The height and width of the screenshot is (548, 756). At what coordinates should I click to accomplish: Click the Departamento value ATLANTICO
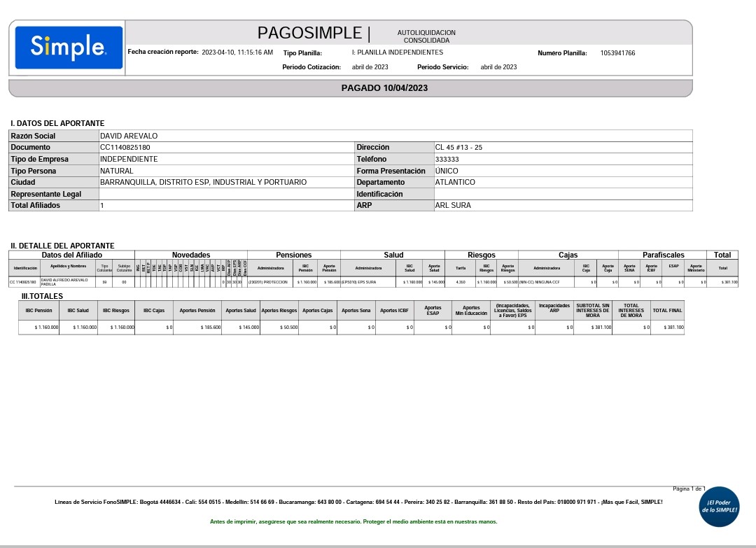(455, 183)
